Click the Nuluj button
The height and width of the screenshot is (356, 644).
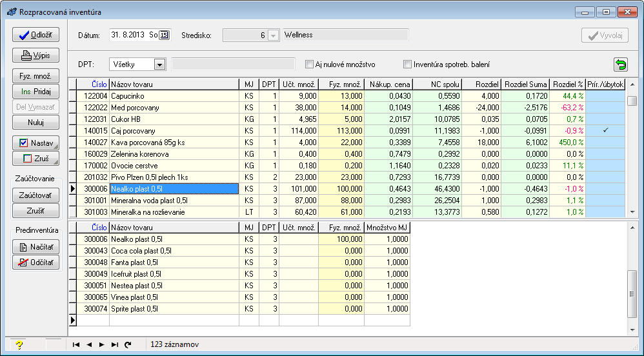[35, 123]
